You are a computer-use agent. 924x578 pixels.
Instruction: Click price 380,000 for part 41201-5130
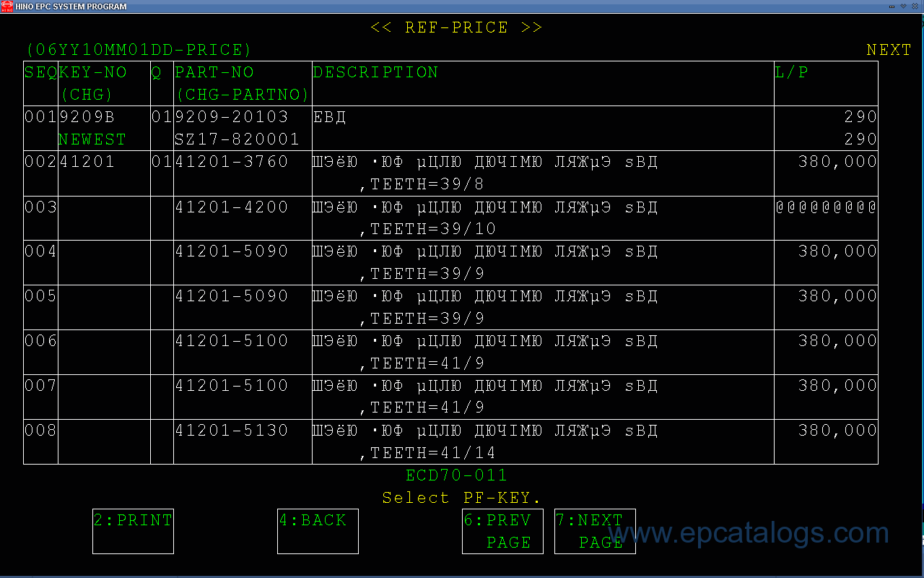click(x=837, y=431)
